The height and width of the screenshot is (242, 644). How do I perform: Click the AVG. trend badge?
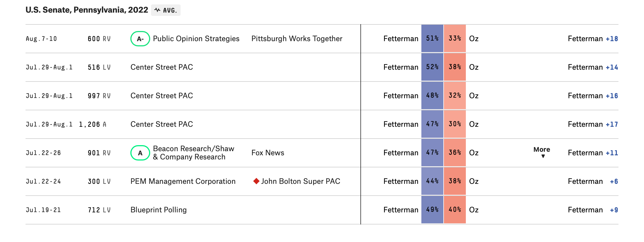click(x=166, y=10)
